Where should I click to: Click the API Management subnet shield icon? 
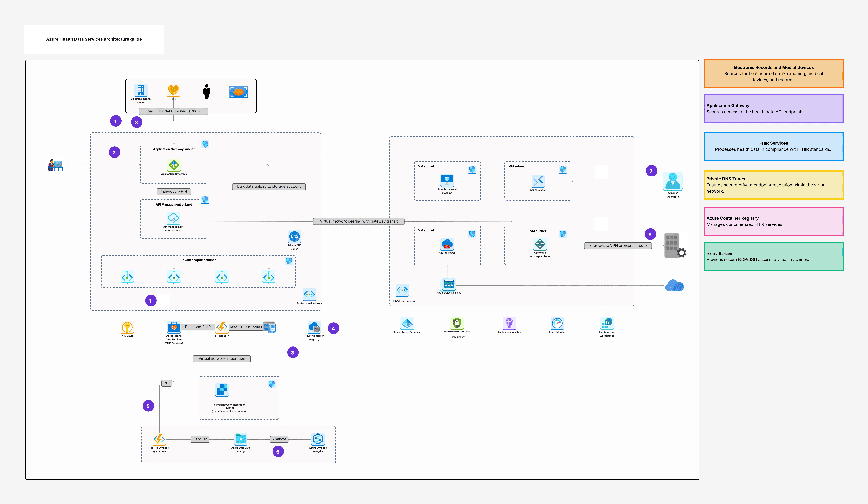pos(205,200)
